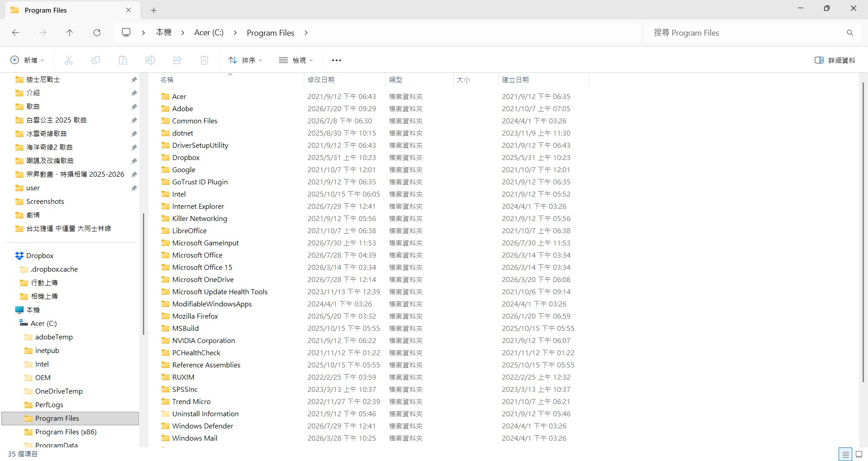This screenshot has height=461, width=868.
Task: Expand the chevron after 本機 in address bar
Action: click(183, 33)
